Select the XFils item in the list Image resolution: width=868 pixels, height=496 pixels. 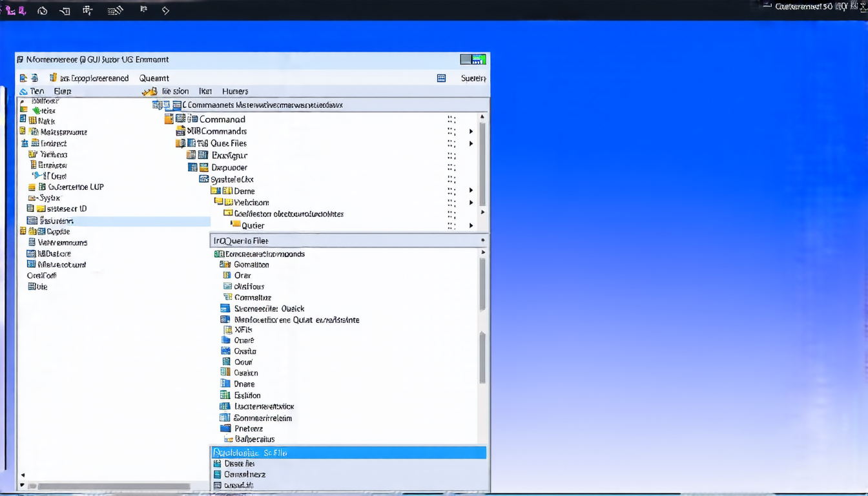pyautogui.click(x=243, y=329)
